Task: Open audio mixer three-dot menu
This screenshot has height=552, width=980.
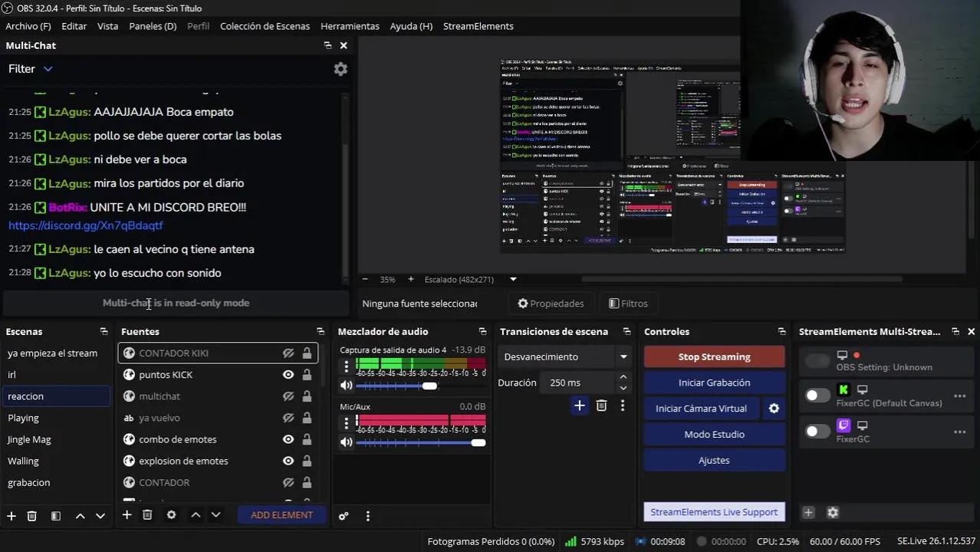Action: tap(367, 516)
